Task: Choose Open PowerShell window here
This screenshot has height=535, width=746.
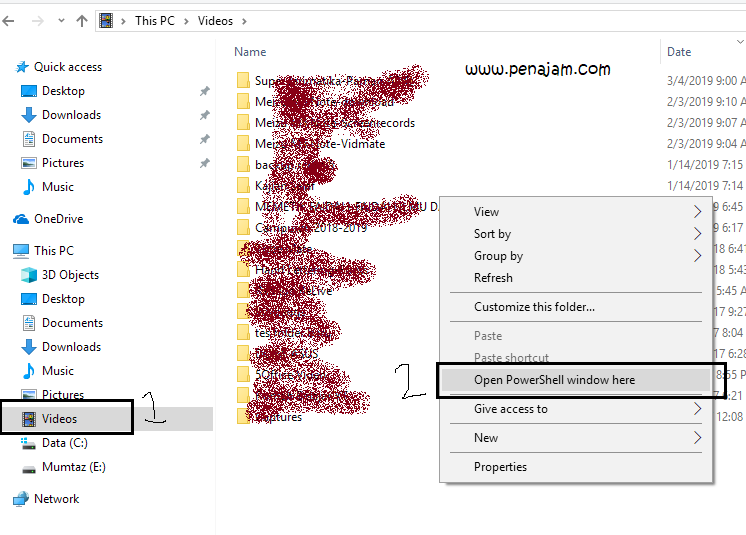Action: tap(554, 380)
